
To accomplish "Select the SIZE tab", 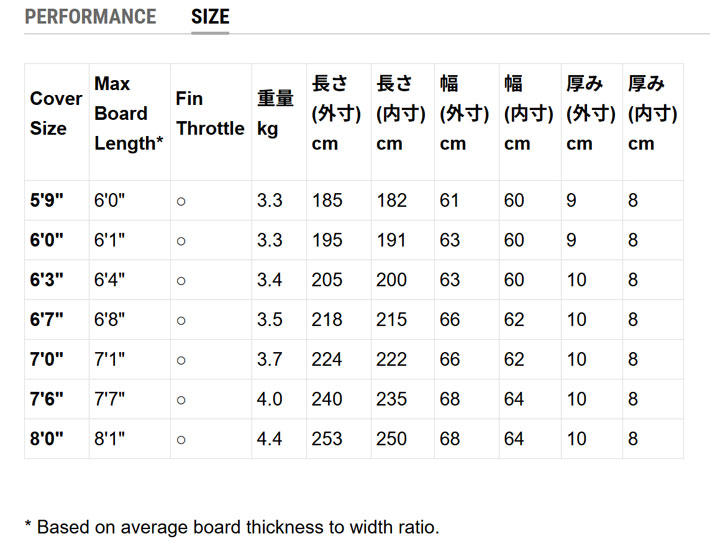I will tap(210, 17).
